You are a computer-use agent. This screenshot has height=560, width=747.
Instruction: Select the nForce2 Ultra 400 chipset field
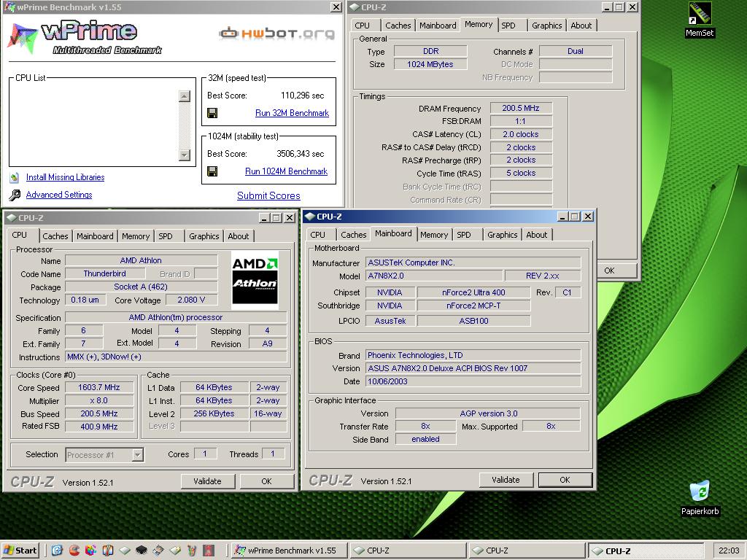tap(473, 292)
